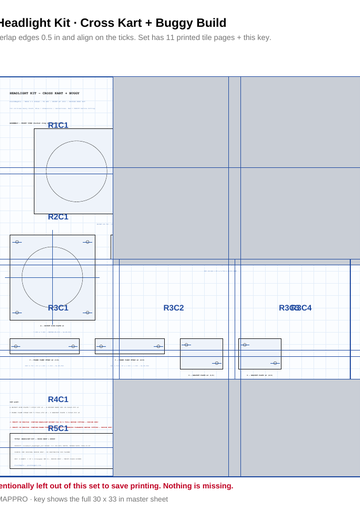Viewport: 360px width, 520px height.
Task: Select the R4C1 tile label
Action: [58, 399]
